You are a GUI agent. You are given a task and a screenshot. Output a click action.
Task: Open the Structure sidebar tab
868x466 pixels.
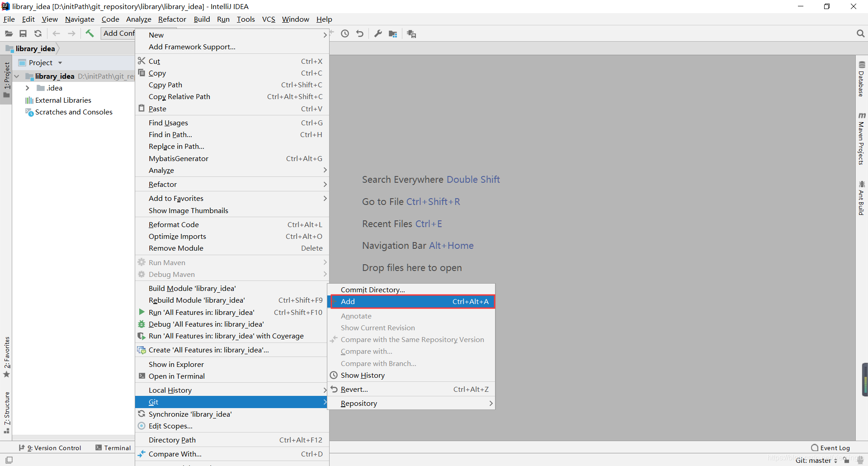[x=6, y=412]
